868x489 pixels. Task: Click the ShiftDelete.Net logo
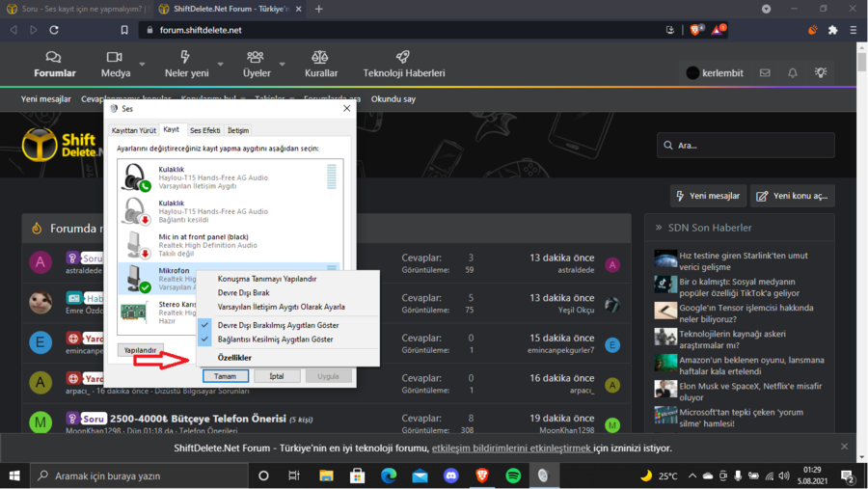pyautogui.click(x=60, y=145)
